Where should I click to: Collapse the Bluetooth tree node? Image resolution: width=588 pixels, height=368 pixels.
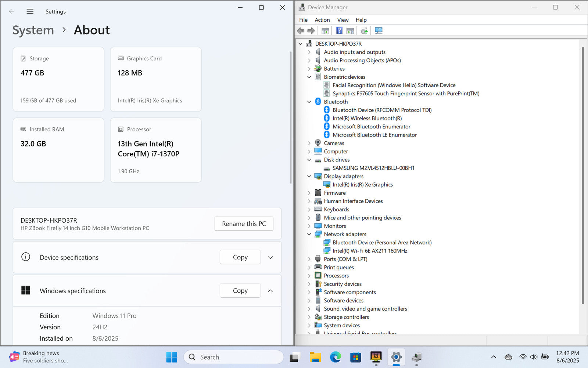pyautogui.click(x=309, y=102)
